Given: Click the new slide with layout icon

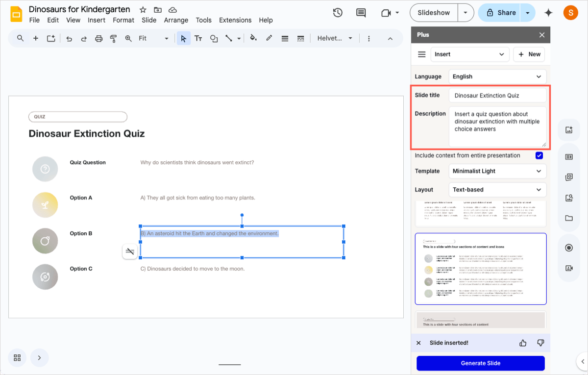Looking at the screenshot, I should point(51,38).
